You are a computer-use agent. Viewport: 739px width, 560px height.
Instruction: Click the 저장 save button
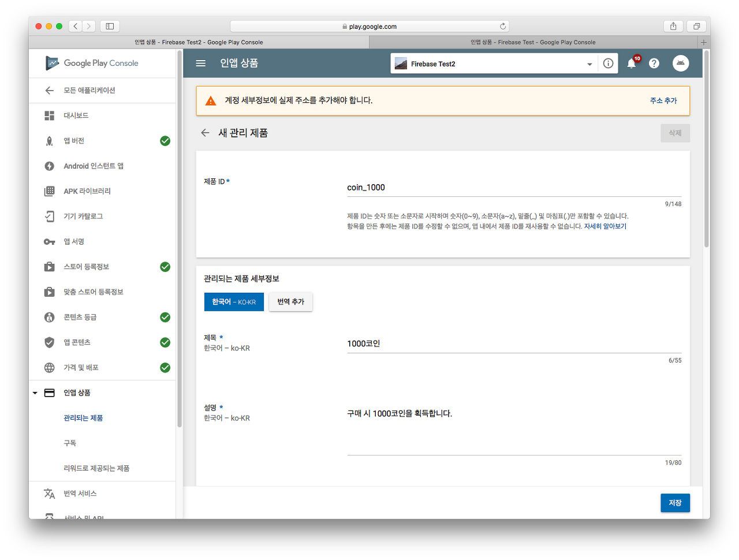(x=675, y=503)
